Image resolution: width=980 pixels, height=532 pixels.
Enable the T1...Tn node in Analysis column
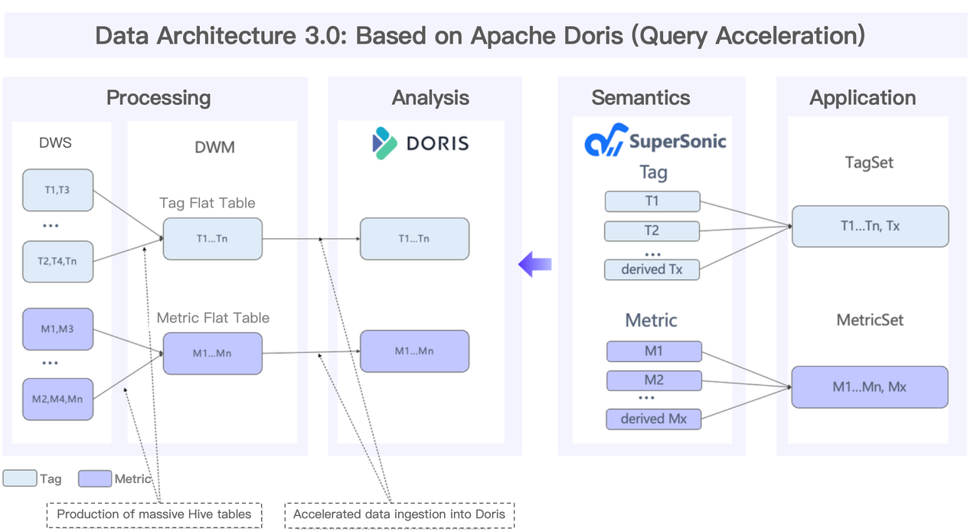(414, 239)
